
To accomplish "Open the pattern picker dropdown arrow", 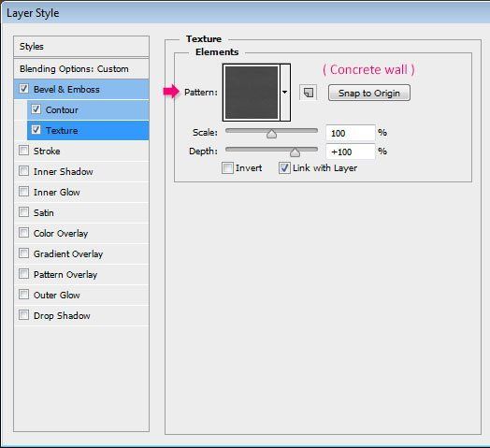I will [285, 93].
